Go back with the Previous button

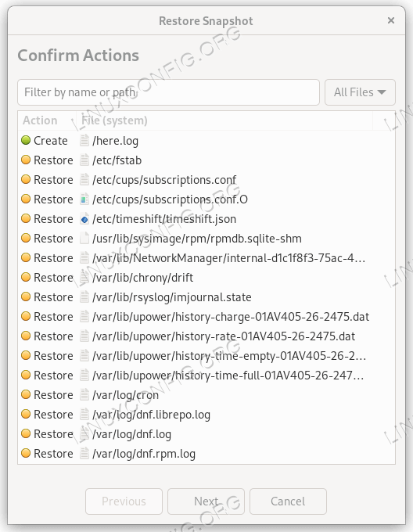[x=124, y=501]
